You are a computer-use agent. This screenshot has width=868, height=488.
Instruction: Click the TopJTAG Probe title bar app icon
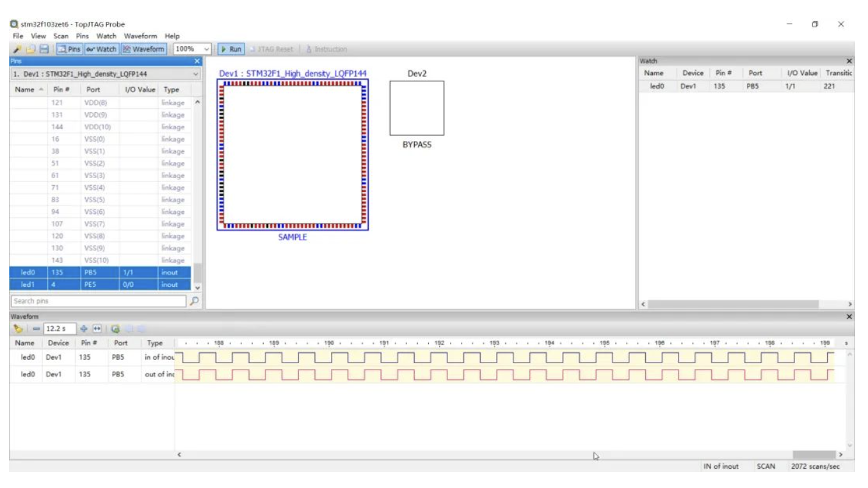point(14,24)
